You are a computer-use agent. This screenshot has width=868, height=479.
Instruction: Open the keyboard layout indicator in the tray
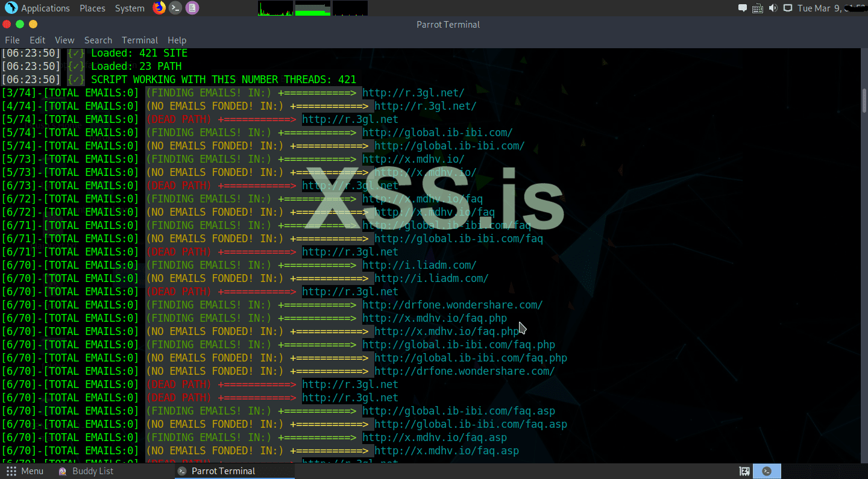(x=757, y=8)
